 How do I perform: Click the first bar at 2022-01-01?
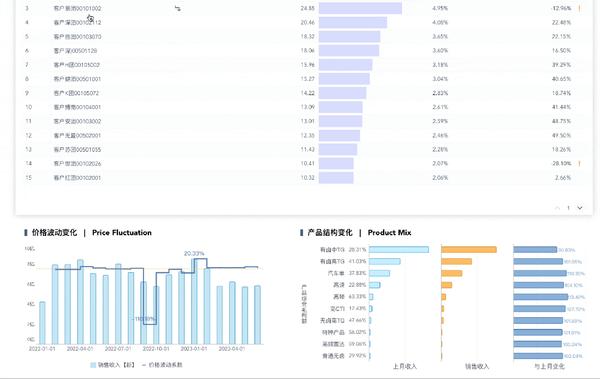pos(42,323)
